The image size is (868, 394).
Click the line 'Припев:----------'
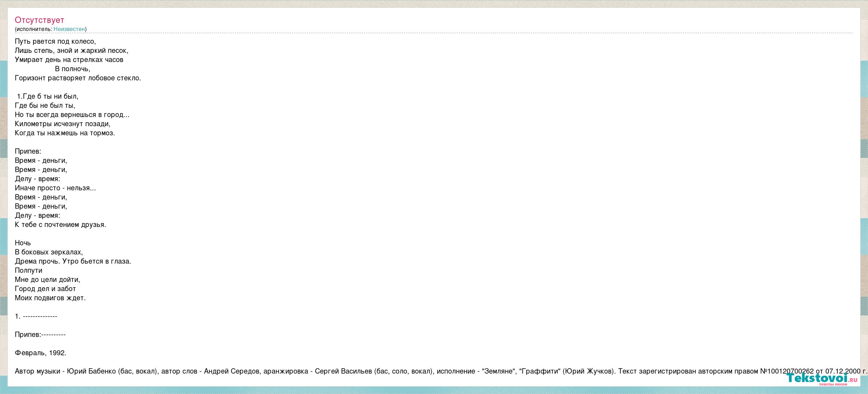coord(40,334)
